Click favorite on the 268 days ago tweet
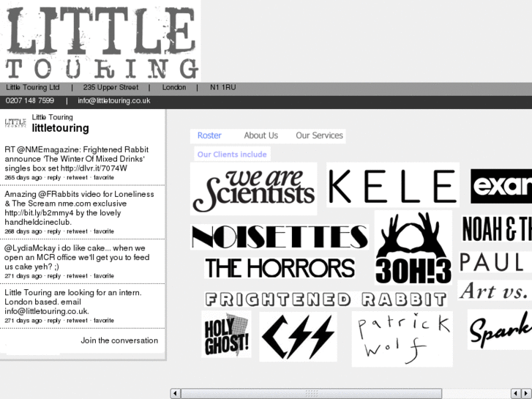This screenshot has width=532, height=399. (x=104, y=231)
